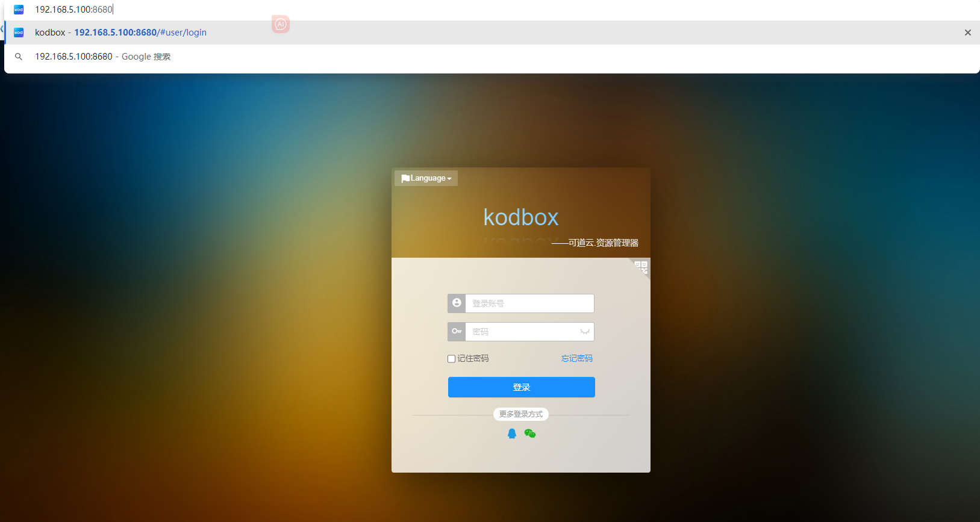980x522 pixels.
Task: Click the kodbox logo title text
Action: click(x=521, y=217)
